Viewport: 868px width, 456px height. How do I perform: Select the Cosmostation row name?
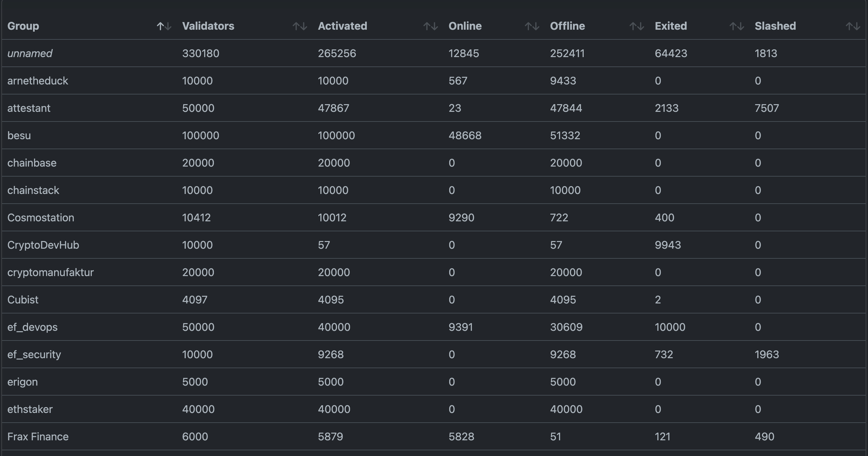41,218
